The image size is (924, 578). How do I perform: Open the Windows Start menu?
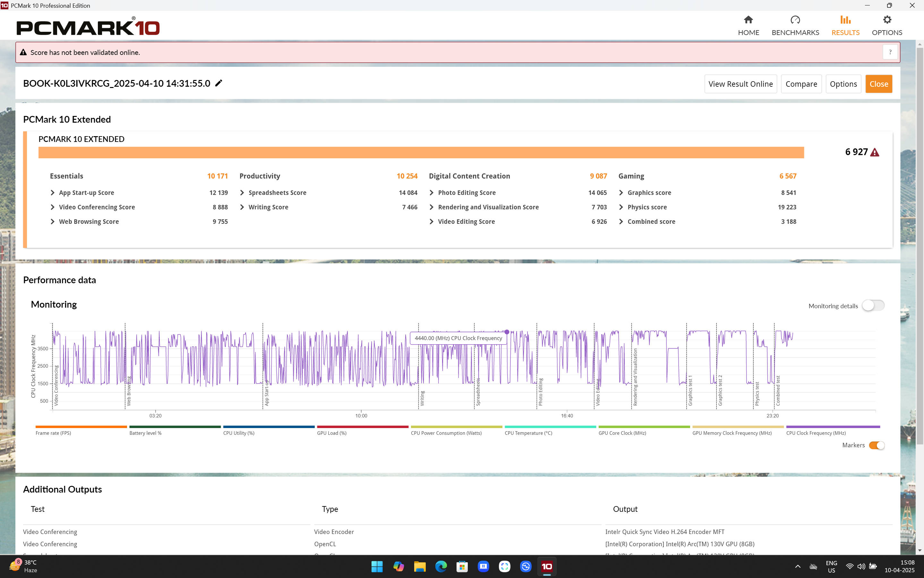[377, 566]
